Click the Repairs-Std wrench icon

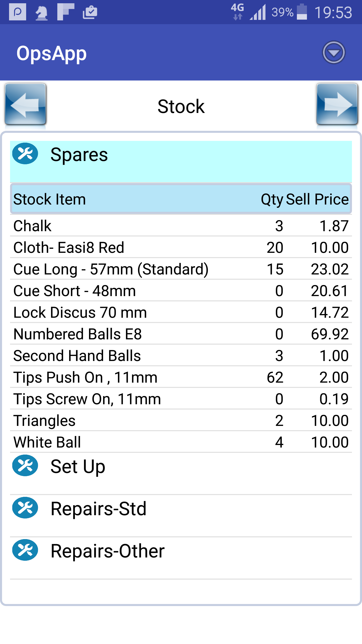pos(25,508)
